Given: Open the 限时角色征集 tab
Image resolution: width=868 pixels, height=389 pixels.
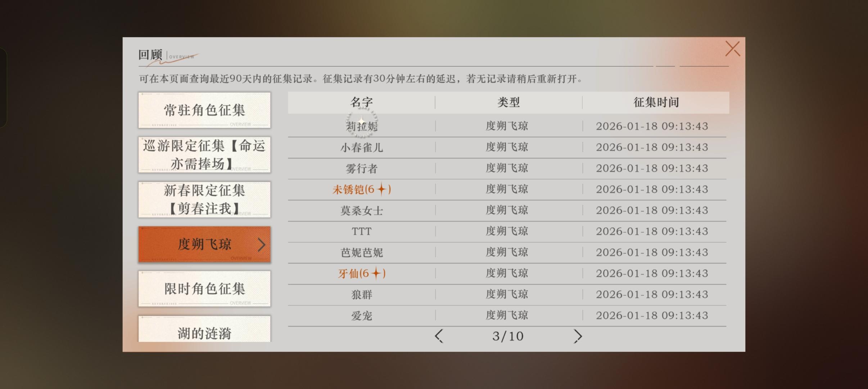Looking at the screenshot, I should coord(204,289).
